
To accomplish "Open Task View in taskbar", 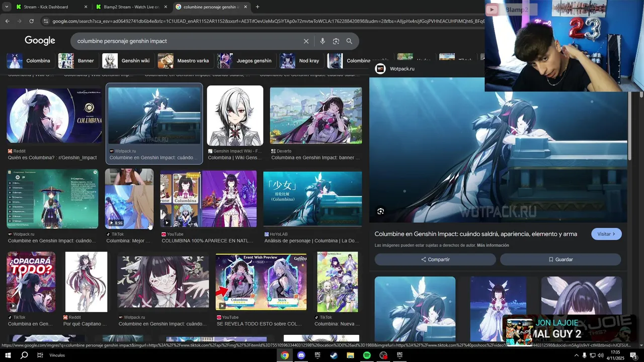I will [x=40, y=355].
